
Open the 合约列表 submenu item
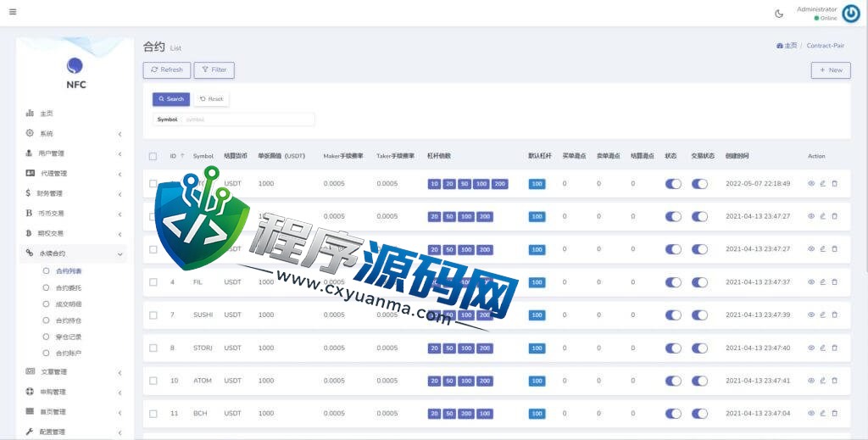tap(69, 271)
